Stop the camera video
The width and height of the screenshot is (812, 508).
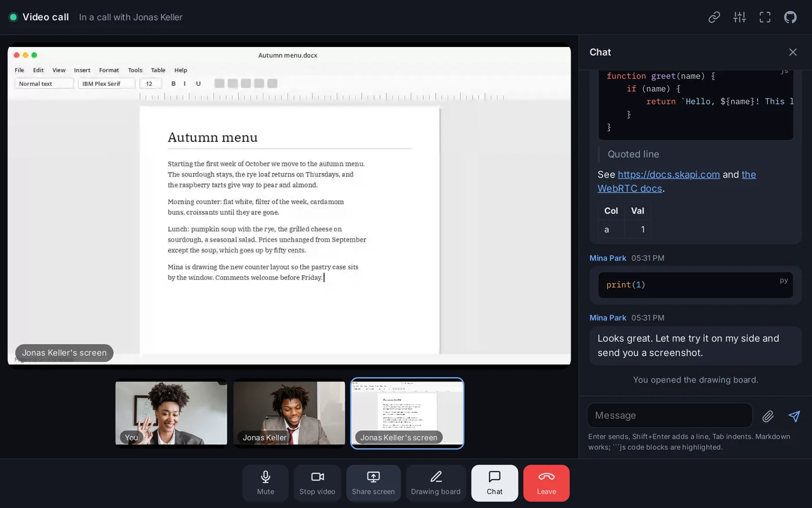coord(317,483)
